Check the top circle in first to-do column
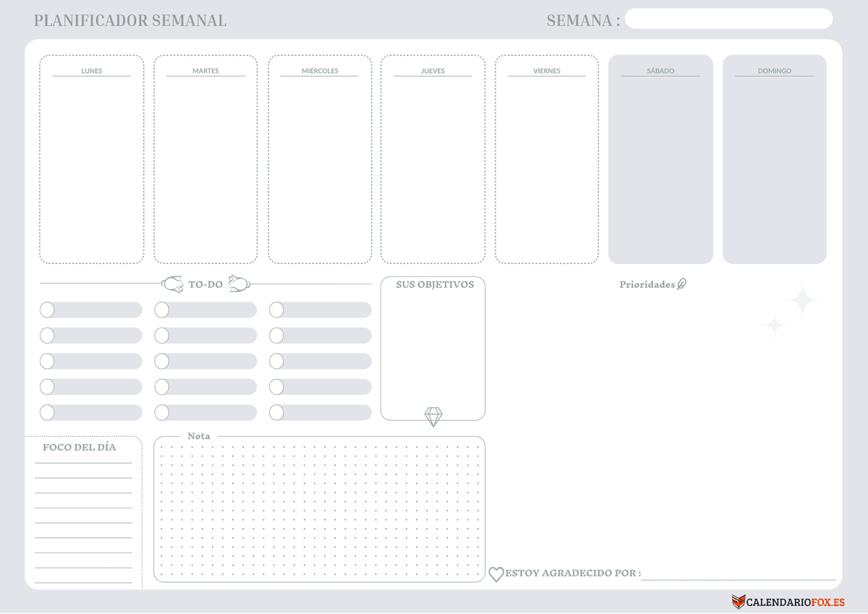This screenshot has width=868, height=614. tap(47, 310)
